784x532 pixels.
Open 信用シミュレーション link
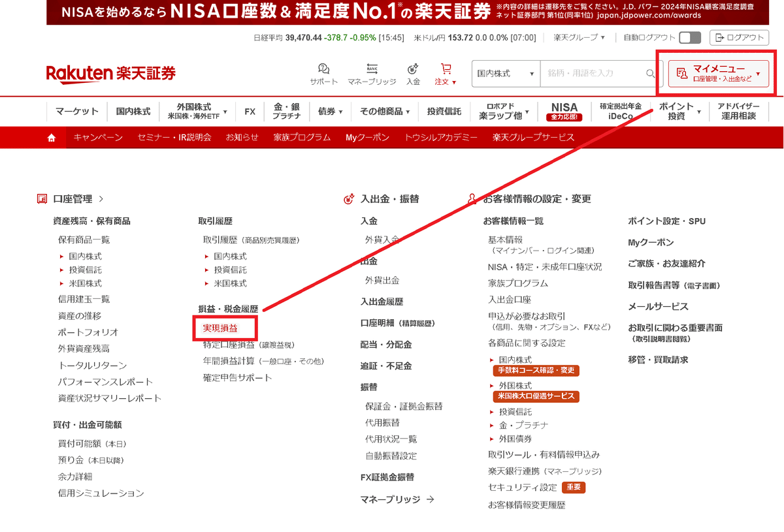coord(101,493)
